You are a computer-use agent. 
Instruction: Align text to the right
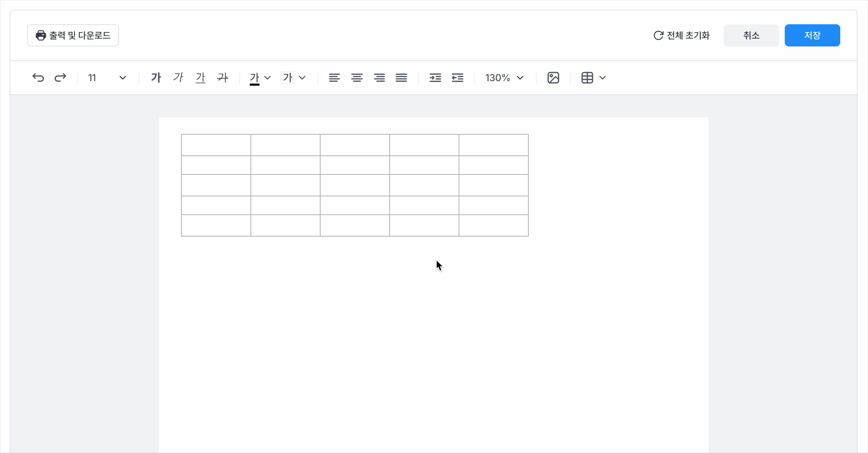[x=379, y=78]
